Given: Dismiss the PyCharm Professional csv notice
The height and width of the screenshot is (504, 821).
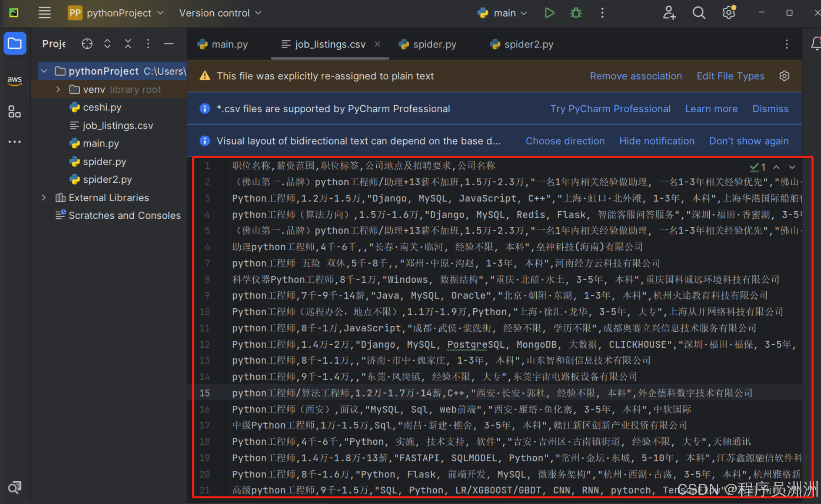Looking at the screenshot, I should click(770, 109).
